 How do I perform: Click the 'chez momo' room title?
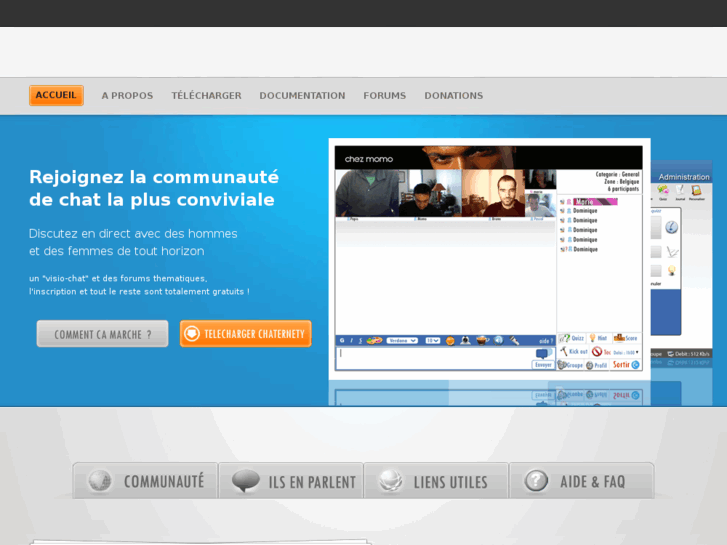coord(369,159)
